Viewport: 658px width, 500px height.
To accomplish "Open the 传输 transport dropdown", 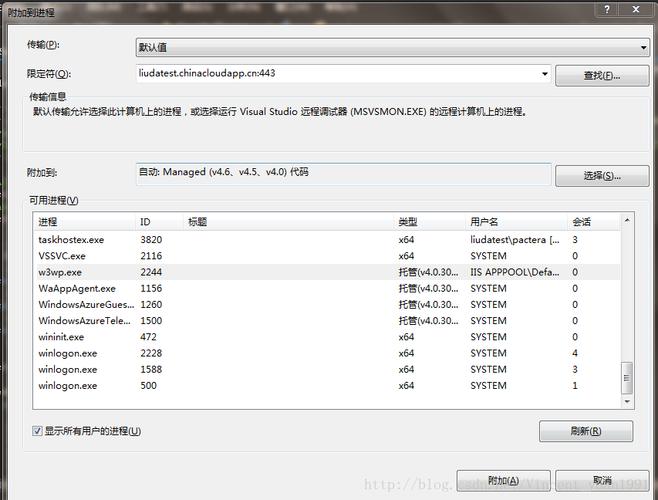I will tap(392, 47).
